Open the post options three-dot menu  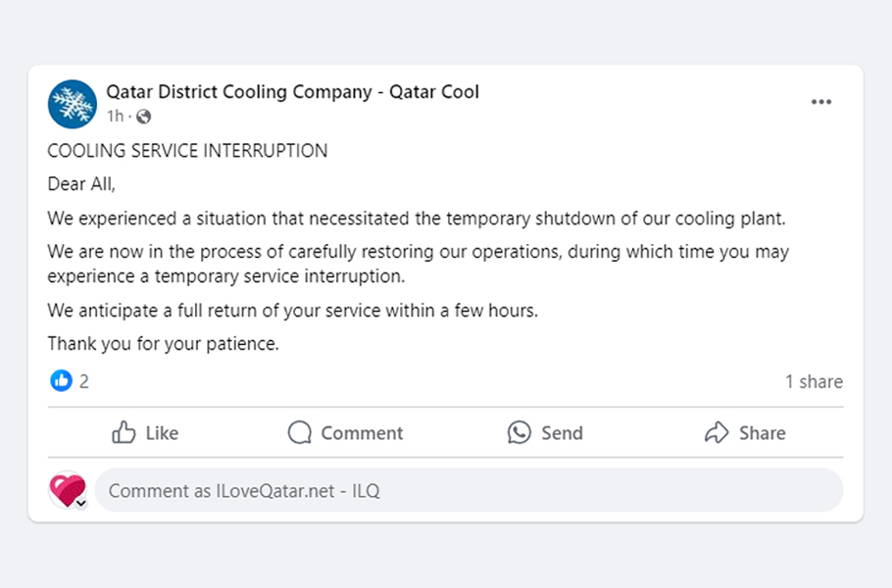(821, 101)
